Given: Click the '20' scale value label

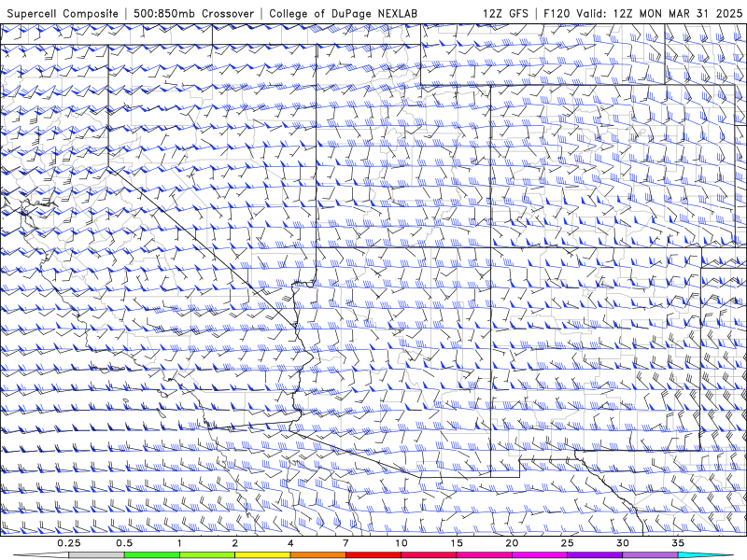Looking at the screenshot, I should [x=512, y=543].
